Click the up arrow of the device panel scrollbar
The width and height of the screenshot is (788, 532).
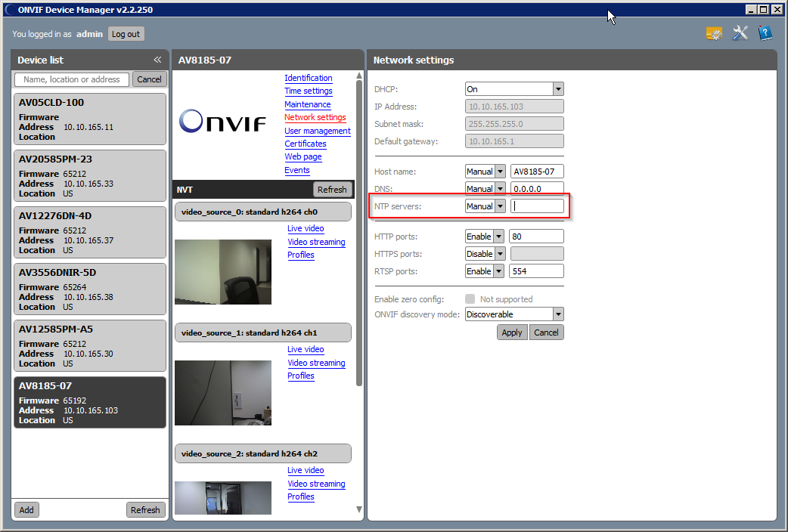(358, 76)
